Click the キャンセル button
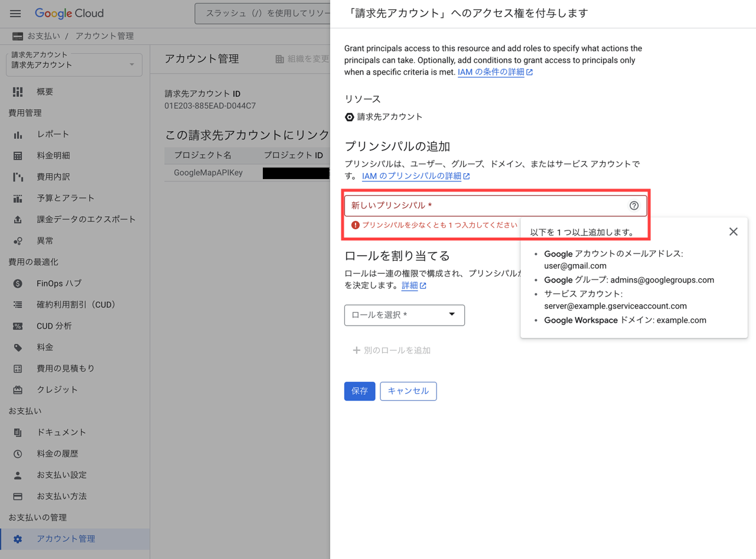 pos(408,391)
